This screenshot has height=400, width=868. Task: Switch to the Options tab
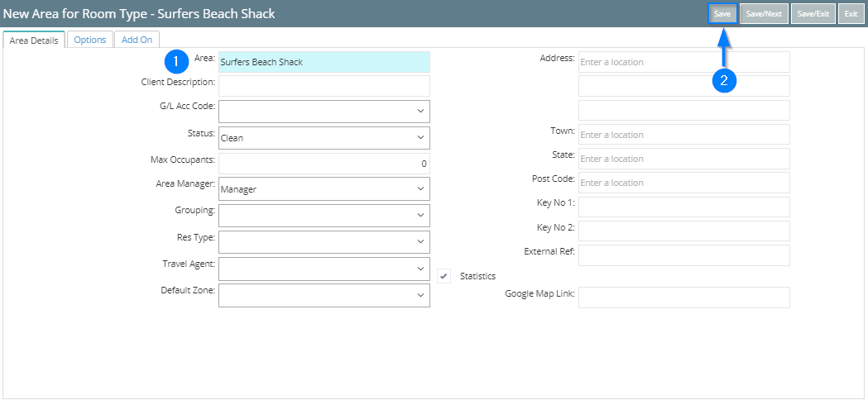[x=89, y=40]
